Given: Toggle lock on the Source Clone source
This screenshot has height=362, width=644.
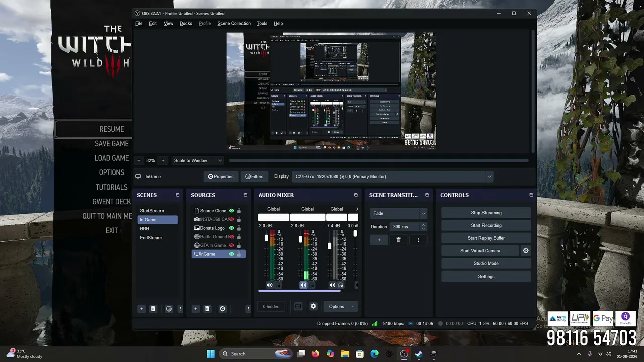Looking at the screenshot, I should tap(239, 211).
